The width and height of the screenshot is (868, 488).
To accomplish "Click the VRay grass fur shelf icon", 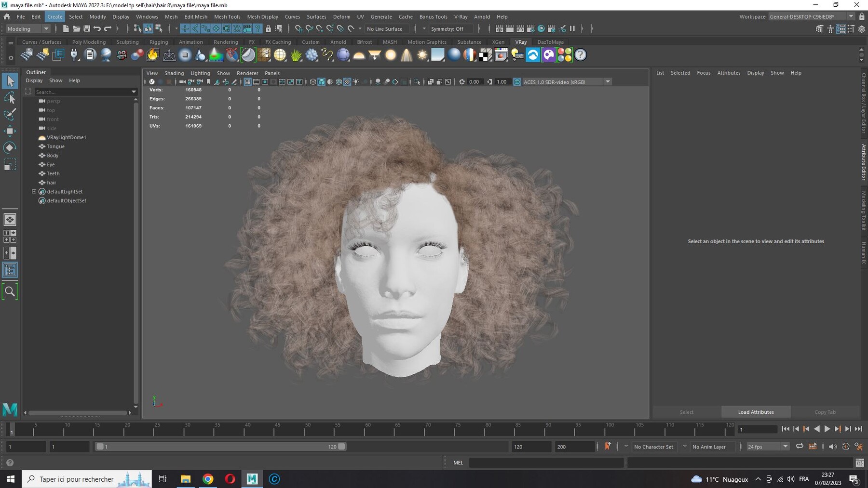I will pyautogui.click(x=296, y=55).
